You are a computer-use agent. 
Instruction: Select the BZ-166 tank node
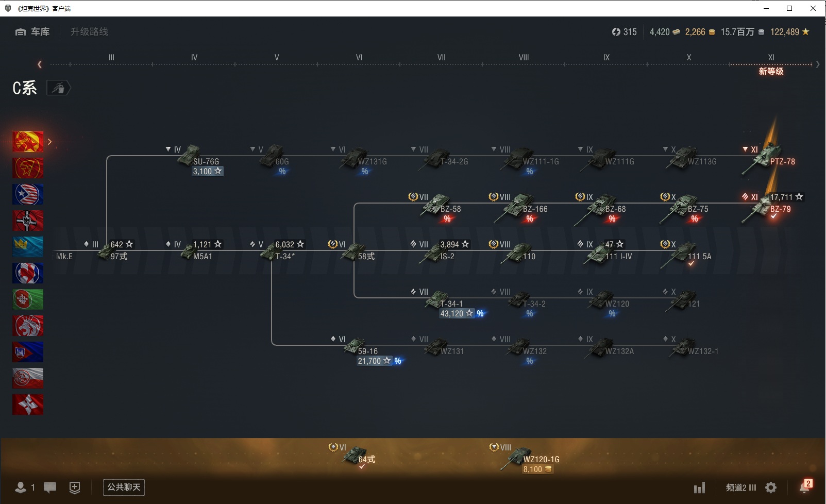518,207
